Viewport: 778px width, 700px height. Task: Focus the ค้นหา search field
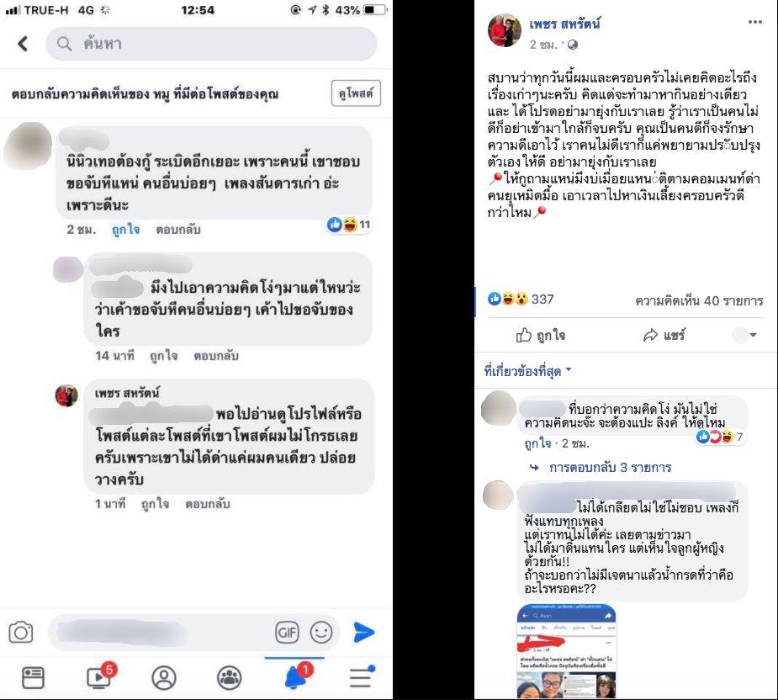pos(211,44)
